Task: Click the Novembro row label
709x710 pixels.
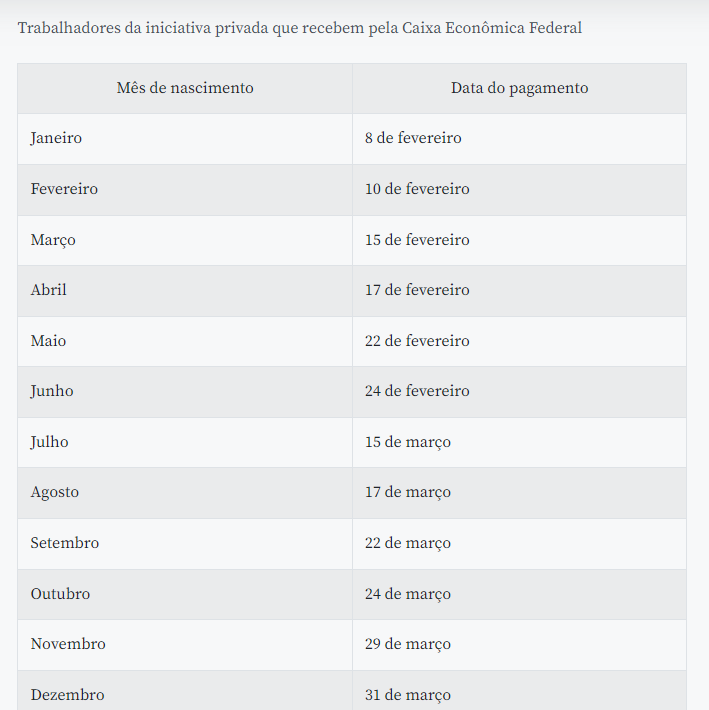Action: [68, 644]
